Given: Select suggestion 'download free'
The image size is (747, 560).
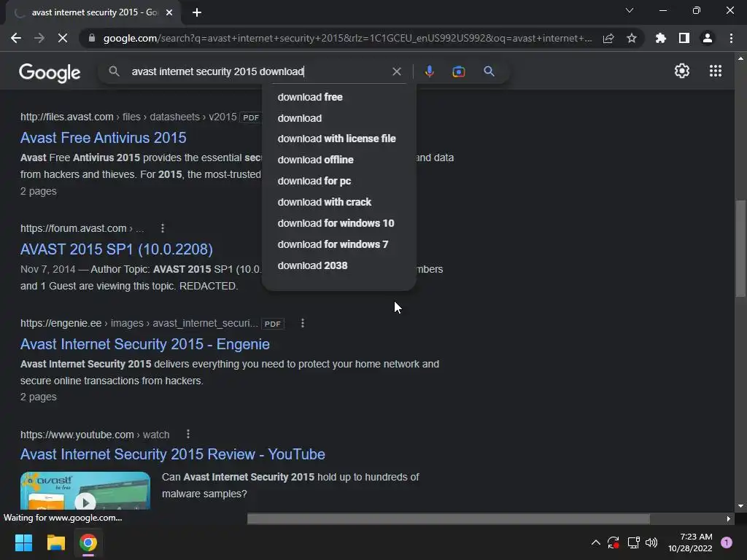Looking at the screenshot, I should [x=338, y=97].
